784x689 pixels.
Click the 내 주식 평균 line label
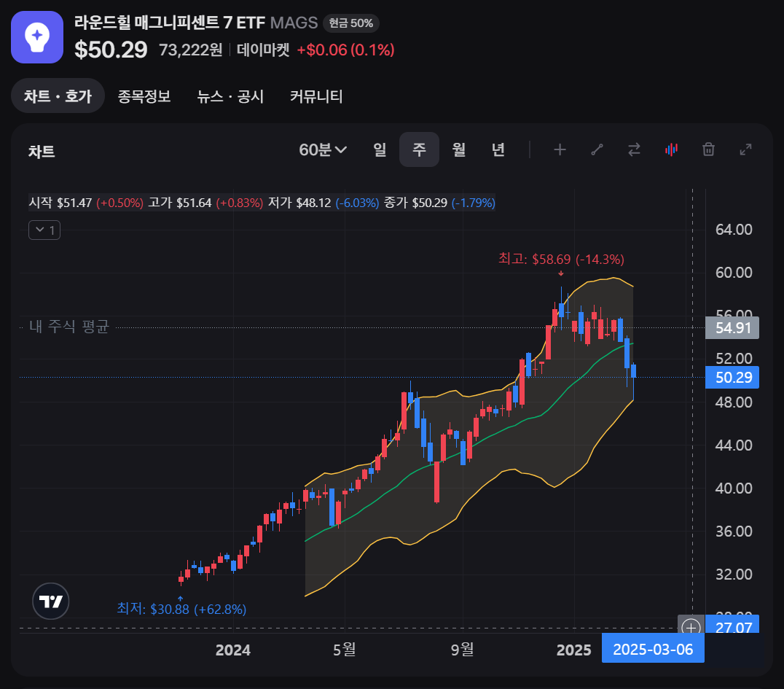[x=69, y=327]
